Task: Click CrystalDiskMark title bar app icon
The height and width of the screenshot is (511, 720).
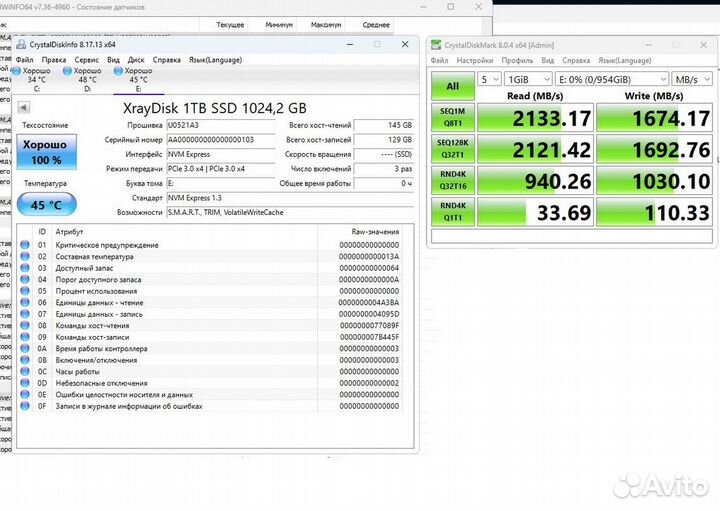Action: point(436,45)
